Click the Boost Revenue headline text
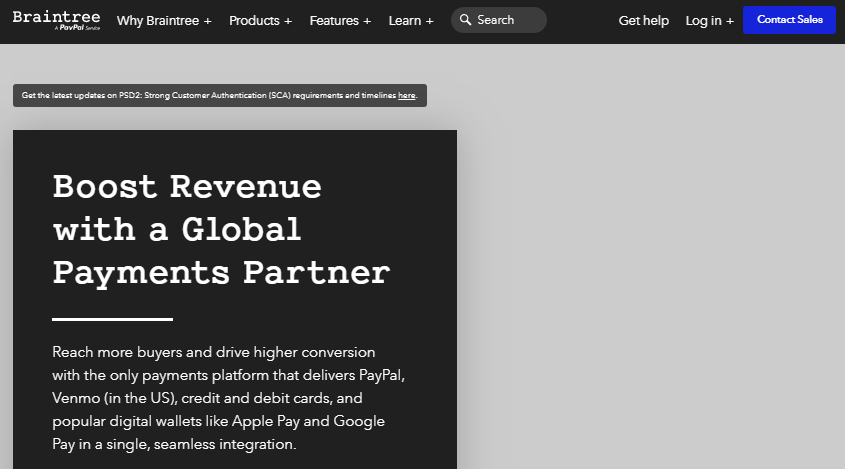Viewport: 845px width, 469px height. pyautogui.click(x=220, y=229)
